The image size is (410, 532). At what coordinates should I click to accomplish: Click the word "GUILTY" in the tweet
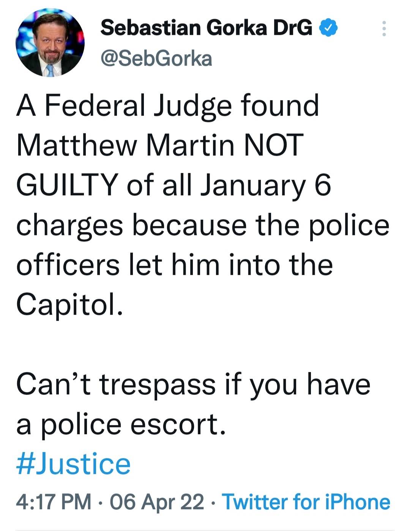coord(66,185)
